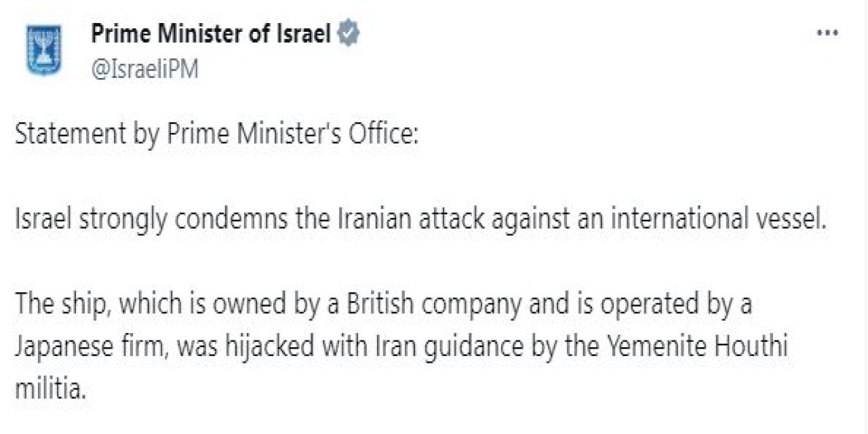Click the line starting "Japanese firm, was hijacked"
Screen dimensions: 868x434
[x=401, y=347]
